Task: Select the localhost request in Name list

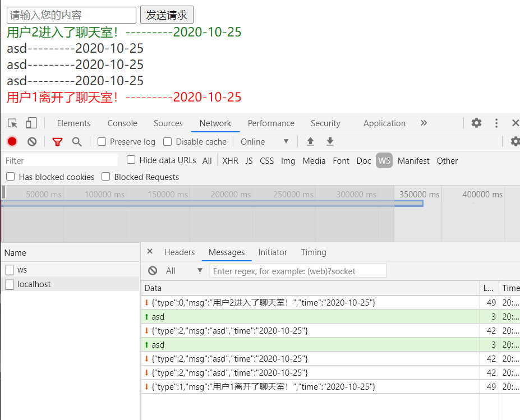Action: pyautogui.click(x=35, y=284)
